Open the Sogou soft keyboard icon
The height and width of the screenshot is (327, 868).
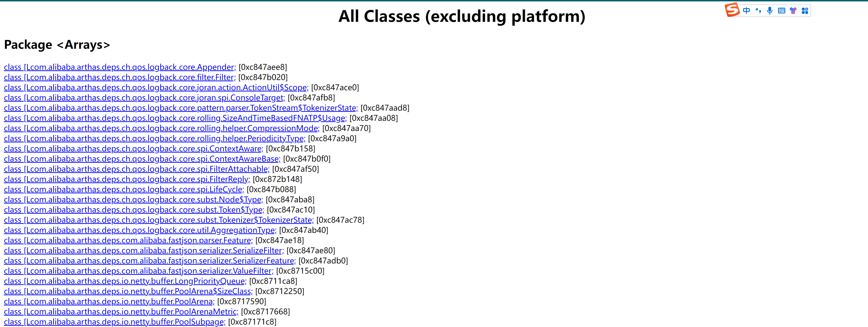[781, 11]
